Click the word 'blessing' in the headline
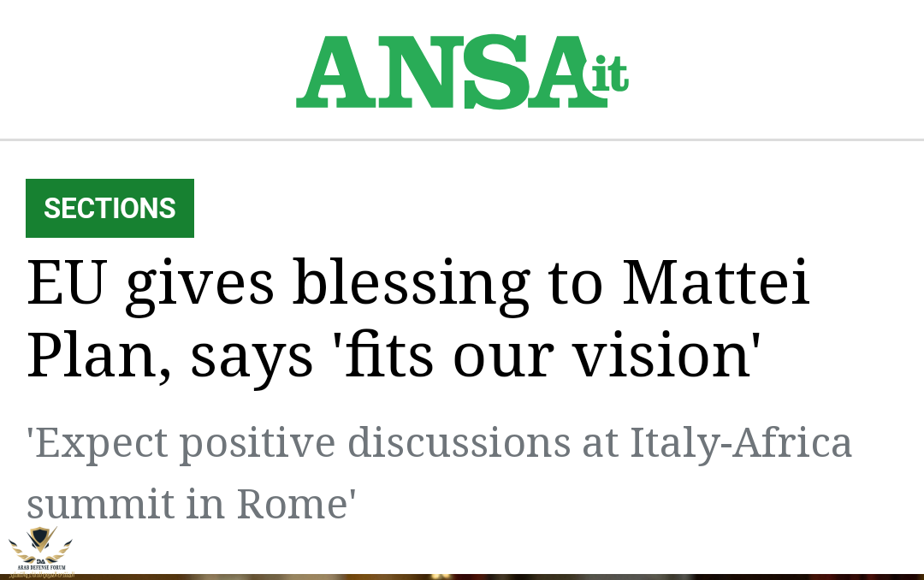This screenshot has height=580, width=924. coord(412,286)
